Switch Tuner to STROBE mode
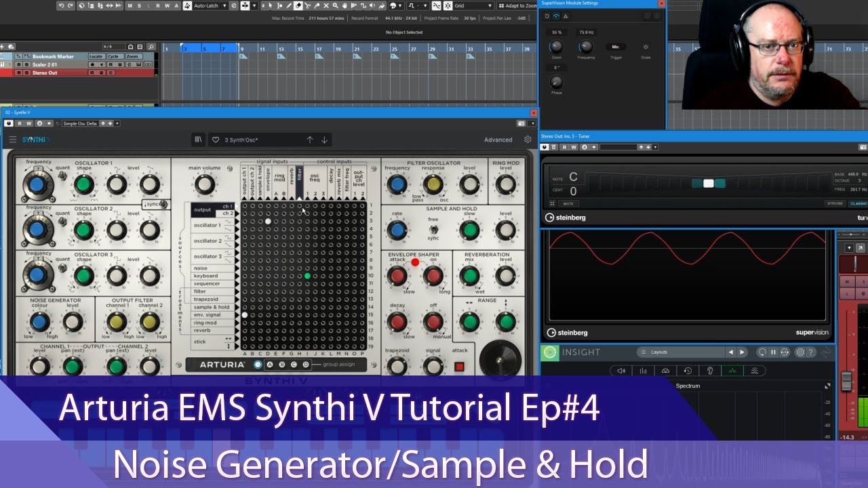This screenshot has height=488, width=868. (835, 203)
